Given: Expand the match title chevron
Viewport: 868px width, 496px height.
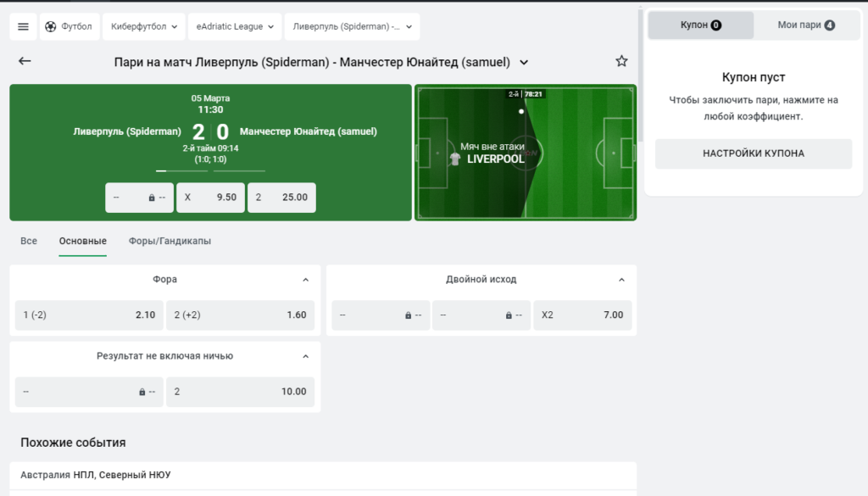Looking at the screenshot, I should (x=524, y=62).
